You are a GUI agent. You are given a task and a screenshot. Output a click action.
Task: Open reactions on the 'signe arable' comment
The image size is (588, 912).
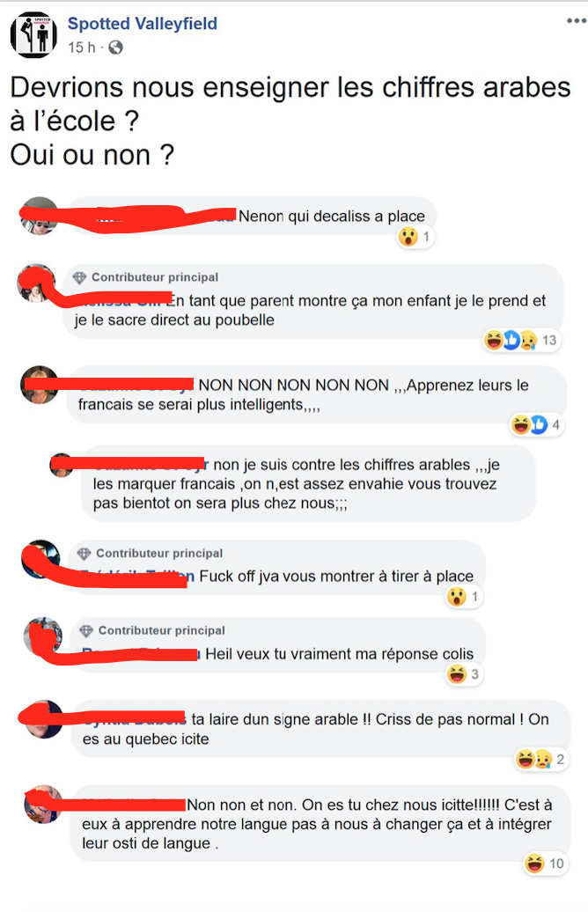[x=540, y=759]
